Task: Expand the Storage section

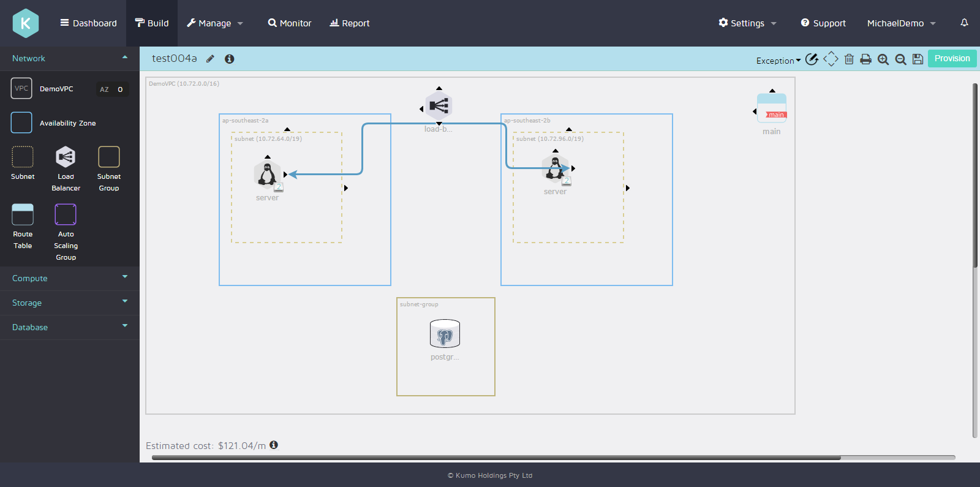Action: 69,303
